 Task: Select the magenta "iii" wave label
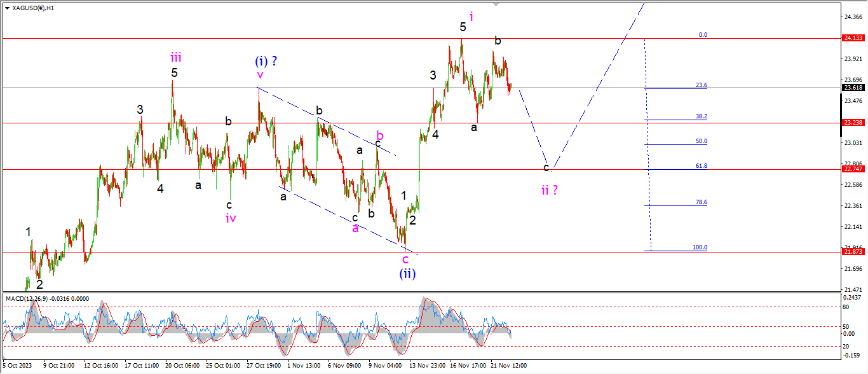coord(175,58)
